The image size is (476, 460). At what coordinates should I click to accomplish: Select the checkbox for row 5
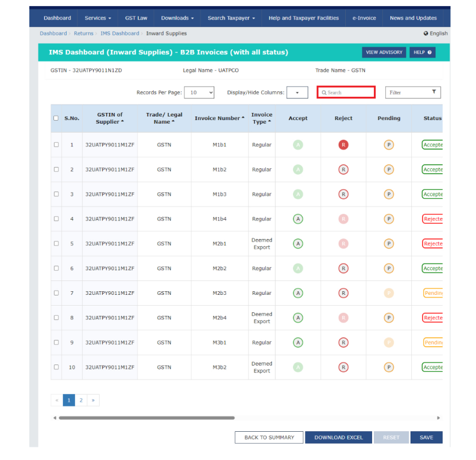click(56, 244)
